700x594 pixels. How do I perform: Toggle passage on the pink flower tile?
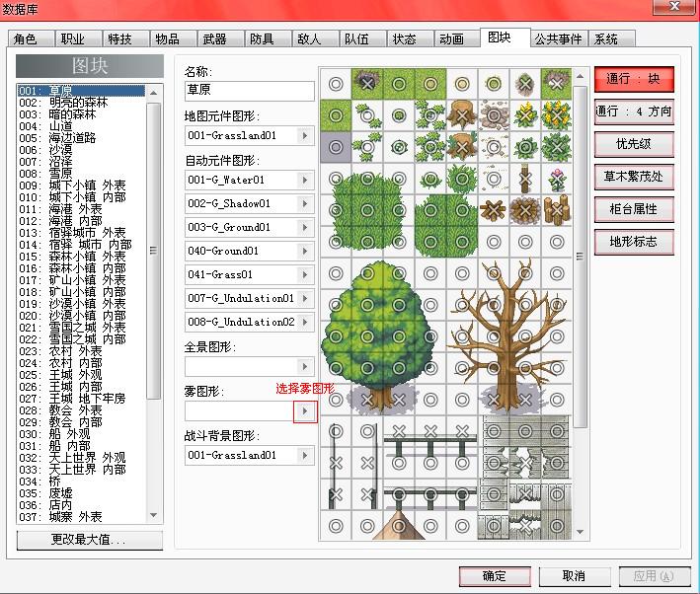(x=557, y=179)
